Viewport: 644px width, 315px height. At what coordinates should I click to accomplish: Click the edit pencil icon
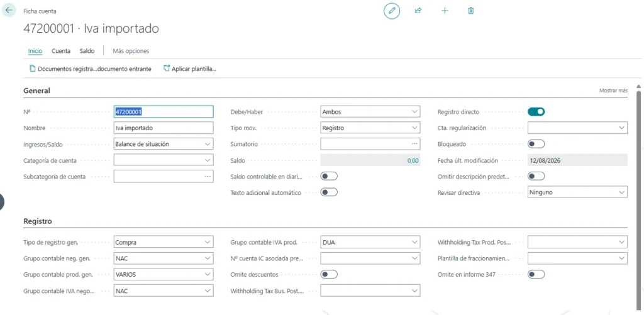(x=392, y=11)
